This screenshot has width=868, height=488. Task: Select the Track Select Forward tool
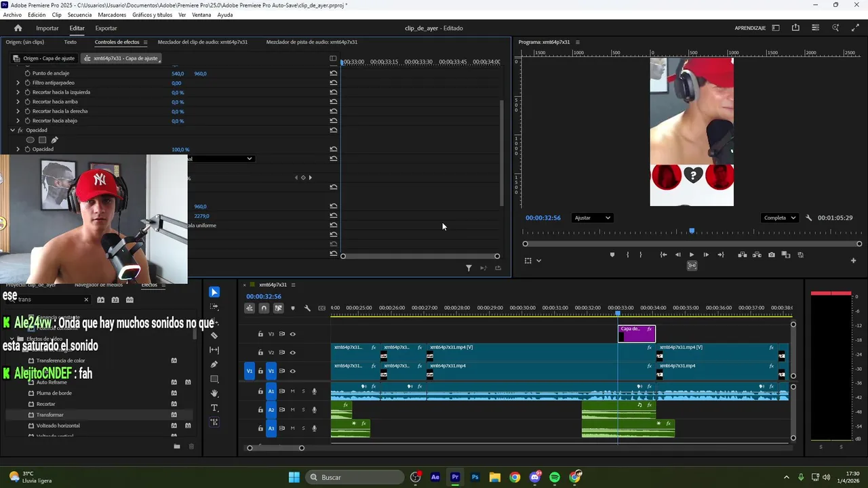(214, 306)
